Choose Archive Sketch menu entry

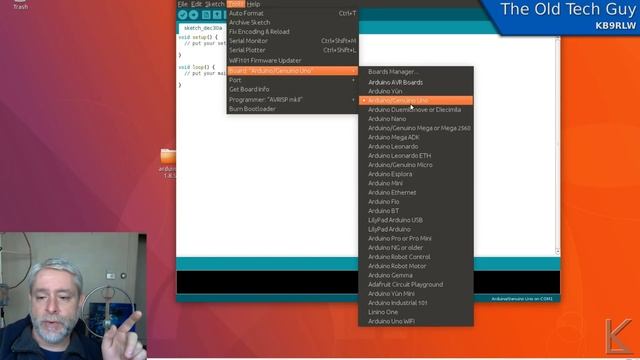click(292, 22)
